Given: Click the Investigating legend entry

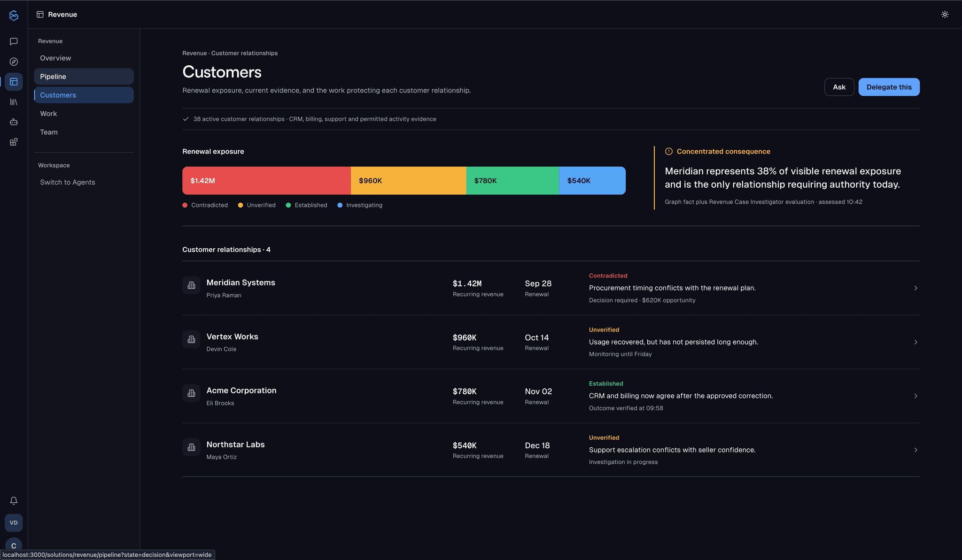Looking at the screenshot, I should pyautogui.click(x=360, y=206).
